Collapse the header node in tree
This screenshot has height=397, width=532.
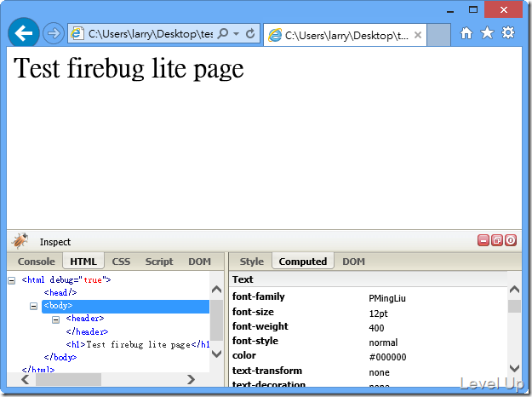pos(56,319)
